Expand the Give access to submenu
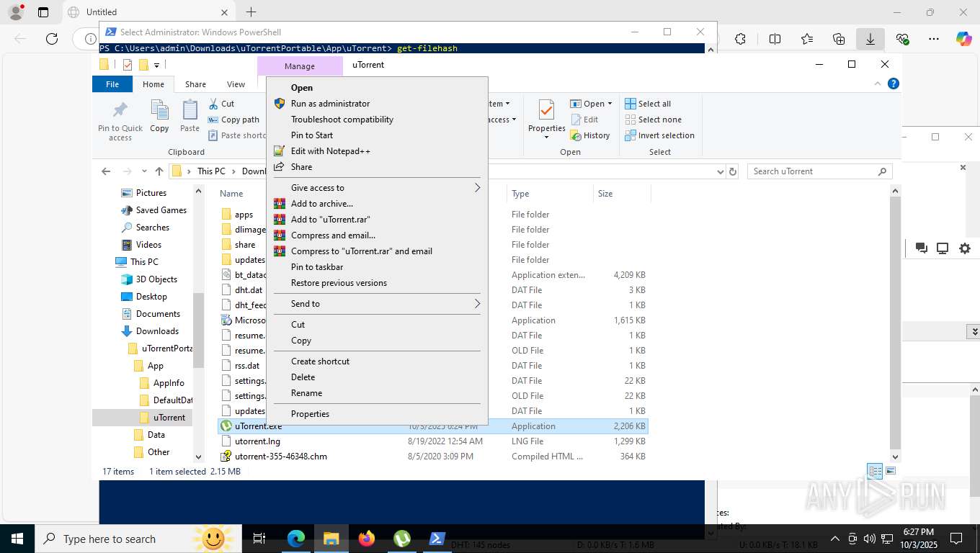The height and width of the screenshot is (553, 980). [377, 188]
